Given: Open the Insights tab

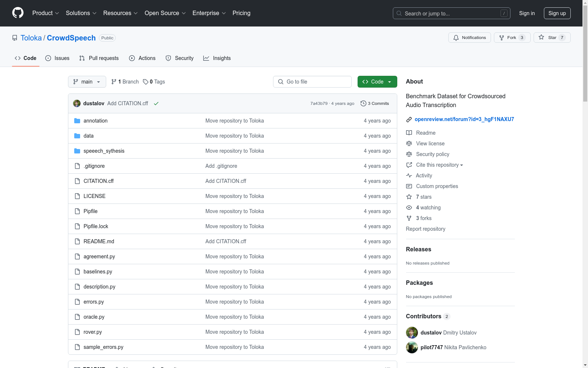Looking at the screenshot, I should click(217, 58).
